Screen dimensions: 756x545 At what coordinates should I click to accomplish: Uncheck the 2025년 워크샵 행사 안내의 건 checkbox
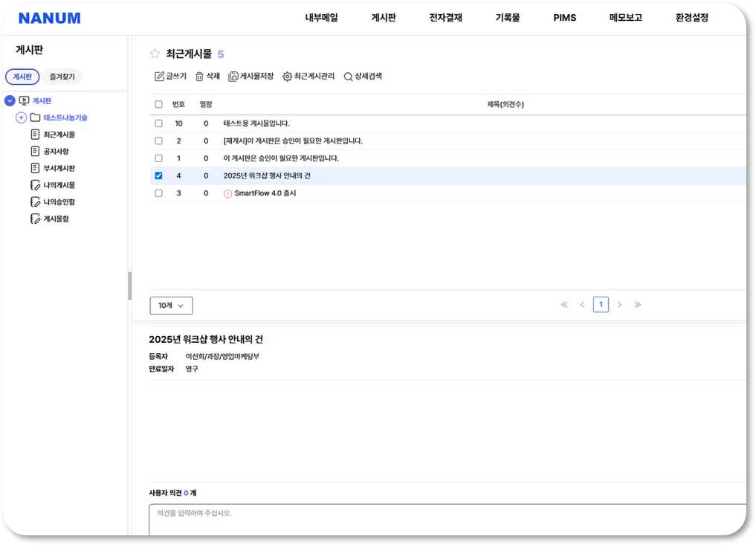158,176
